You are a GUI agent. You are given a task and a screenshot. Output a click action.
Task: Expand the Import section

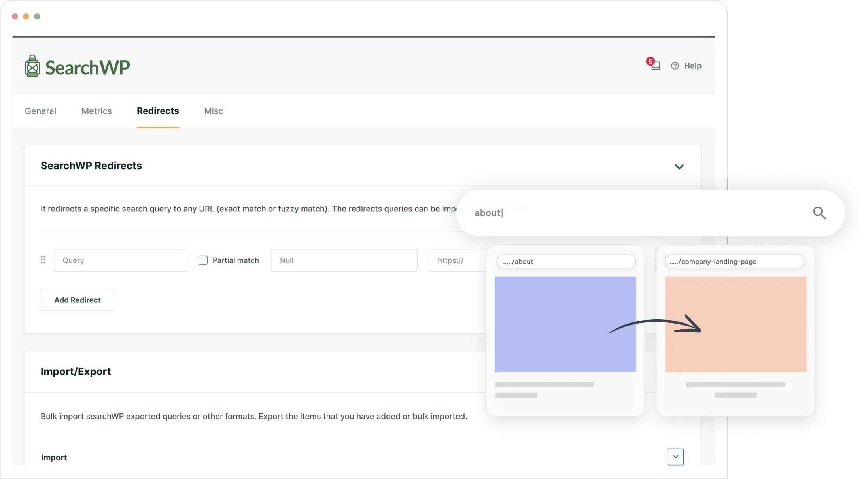676,457
